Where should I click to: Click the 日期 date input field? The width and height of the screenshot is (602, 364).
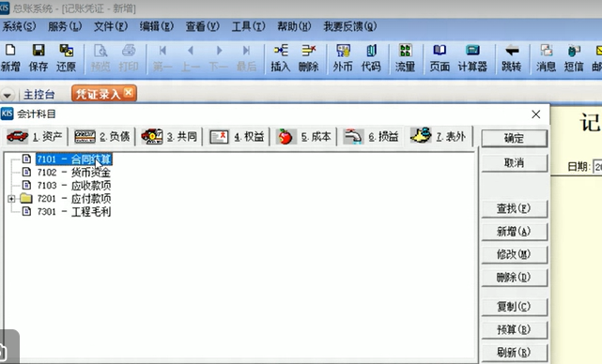[x=597, y=166]
